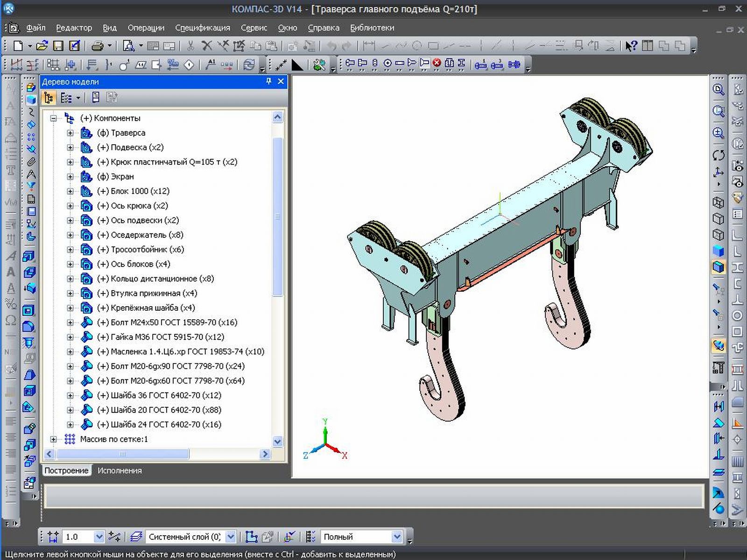Open the Полный display mode dropdown
Screen dimensions: 747x560
coord(397,537)
